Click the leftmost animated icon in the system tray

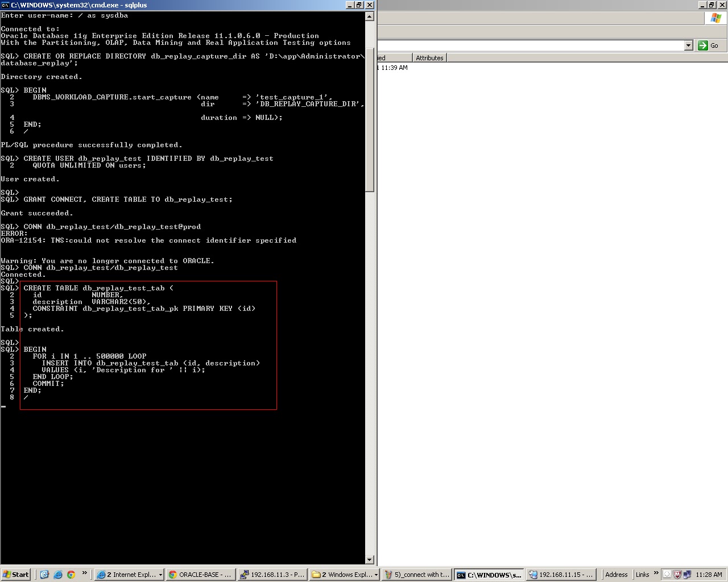tap(667, 574)
